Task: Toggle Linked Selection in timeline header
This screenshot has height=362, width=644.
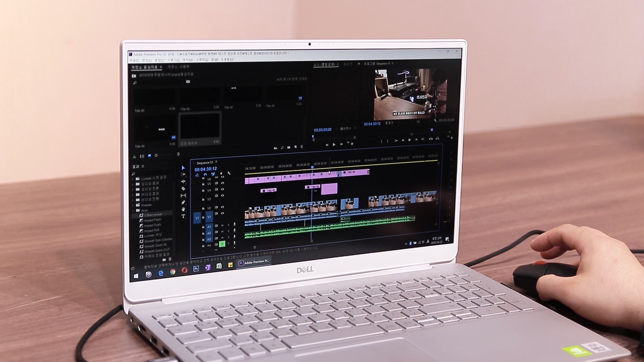Action: click(213, 174)
